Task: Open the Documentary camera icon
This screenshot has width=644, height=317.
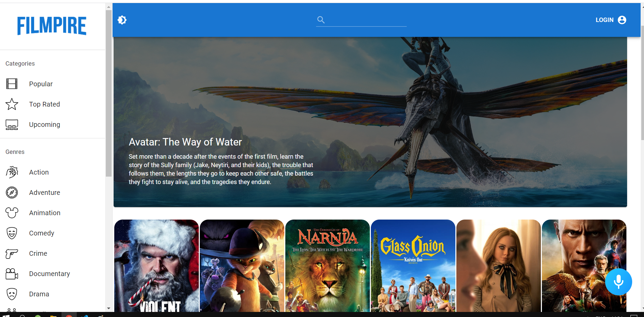Action: [x=11, y=273]
